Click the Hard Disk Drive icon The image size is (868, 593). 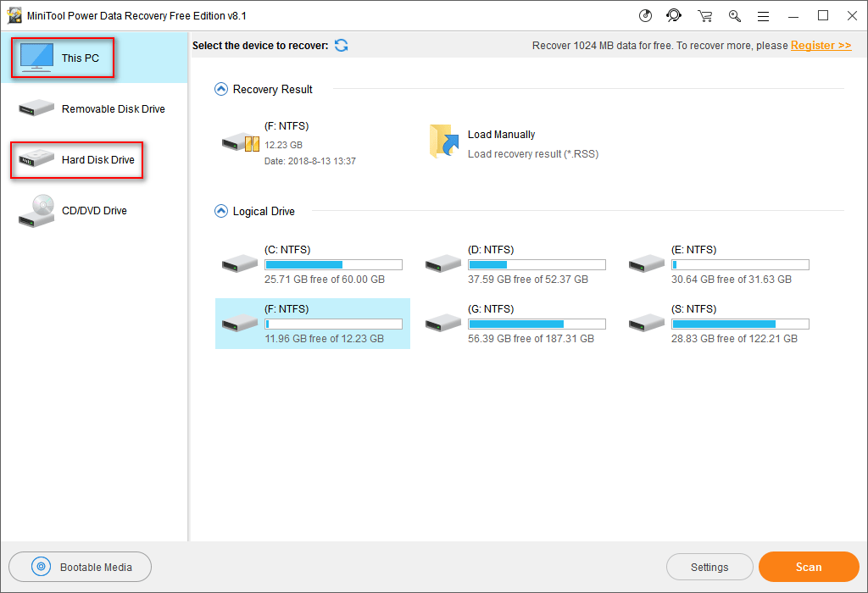coord(36,158)
